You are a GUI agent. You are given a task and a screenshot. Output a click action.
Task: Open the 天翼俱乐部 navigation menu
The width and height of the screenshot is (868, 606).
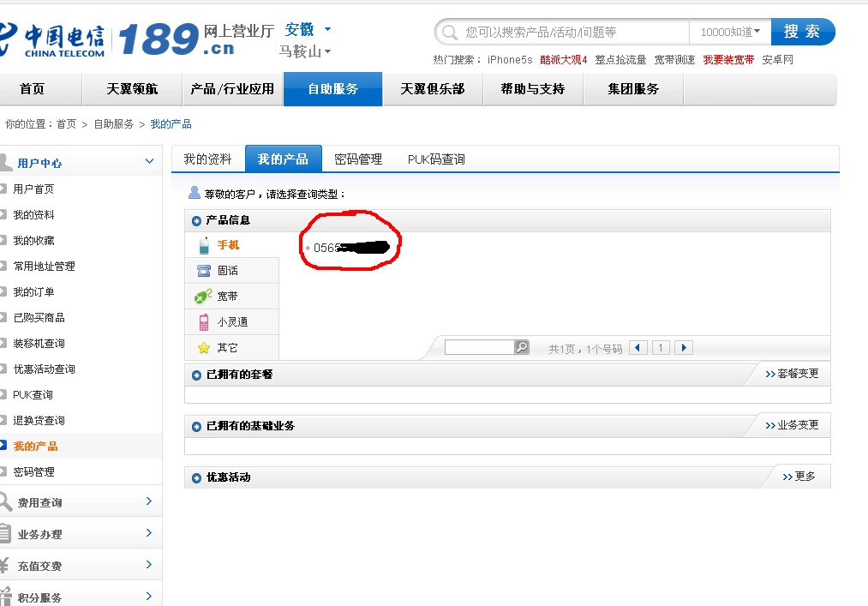click(x=433, y=89)
